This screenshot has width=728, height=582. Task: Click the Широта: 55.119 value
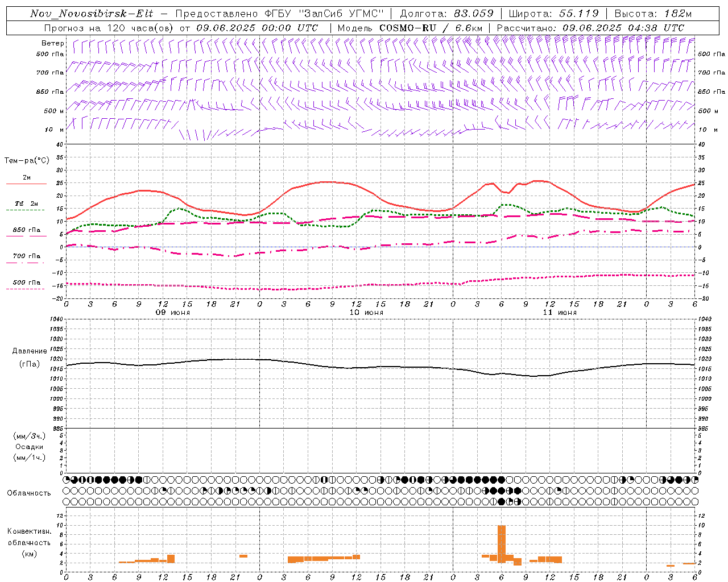(x=553, y=14)
